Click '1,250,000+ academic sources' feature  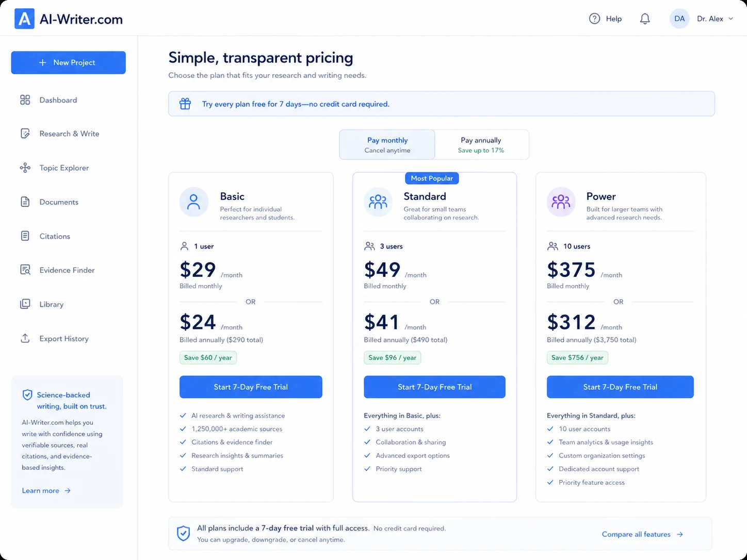pyautogui.click(x=237, y=429)
